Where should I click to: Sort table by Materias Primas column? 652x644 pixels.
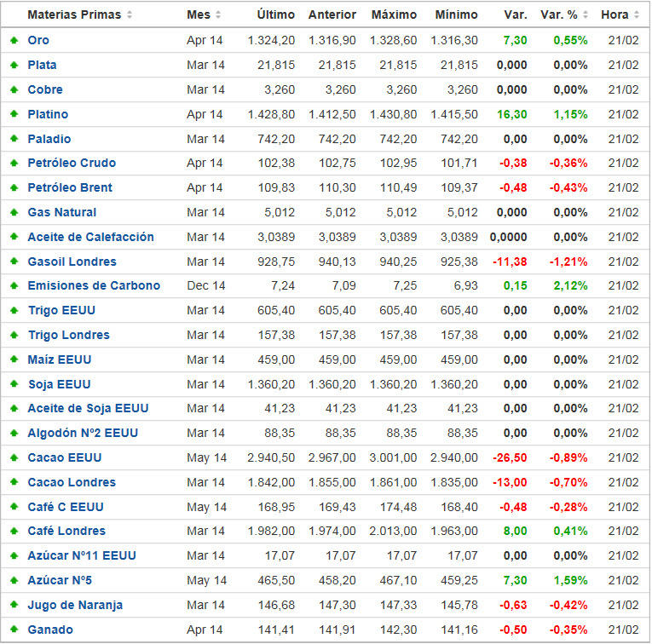pos(79,15)
